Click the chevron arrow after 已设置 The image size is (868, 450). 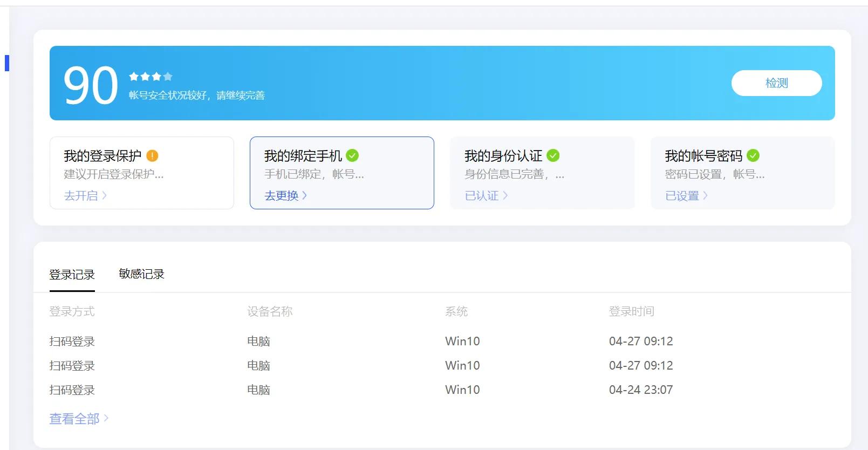click(706, 195)
